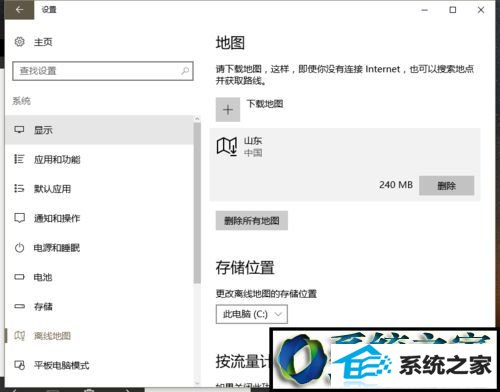The width and height of the screenshot is (500, 392).
Task: Click the sidebar scrollbar thumb
Action: point(197,203)
